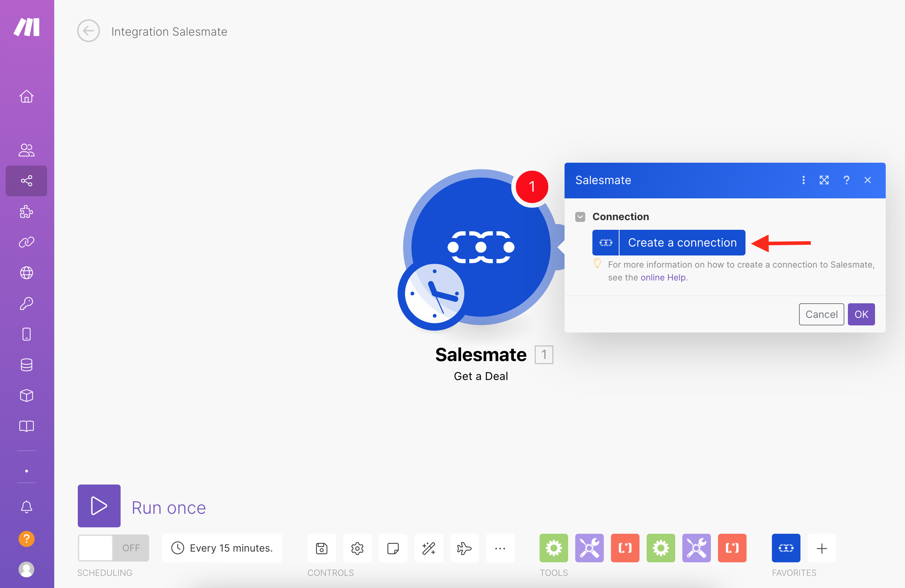Click the red badge number 1
The height and width of the screenshot is (588, 905).
pyautogui.click(x=532, y=187)
